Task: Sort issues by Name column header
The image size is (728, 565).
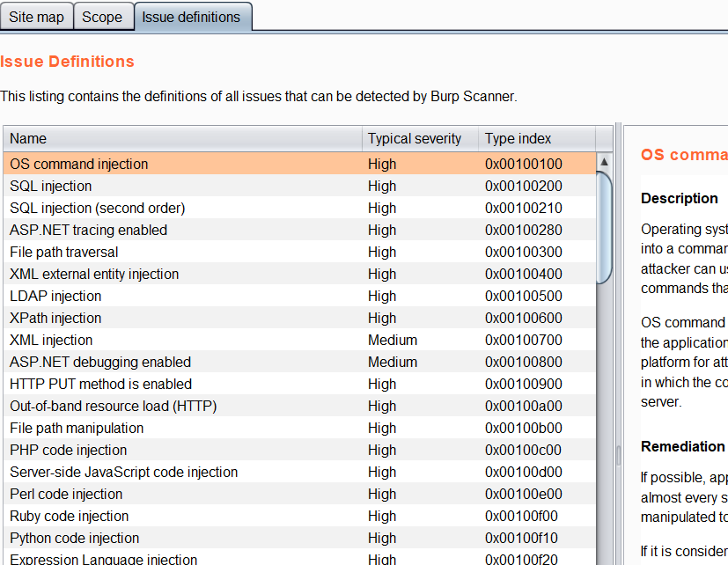Action: pyautogui.click(x=182, y=138)
